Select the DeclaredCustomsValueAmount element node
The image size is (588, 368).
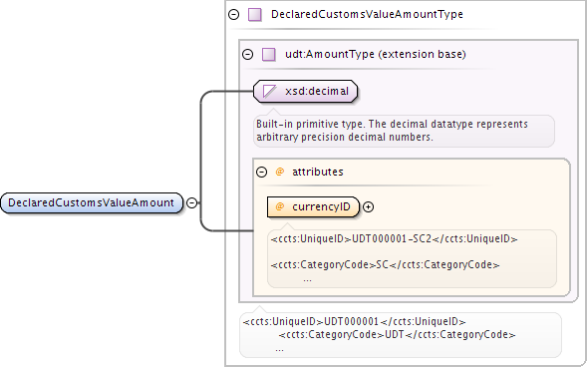pyautogui.click(x=92, y=202)
